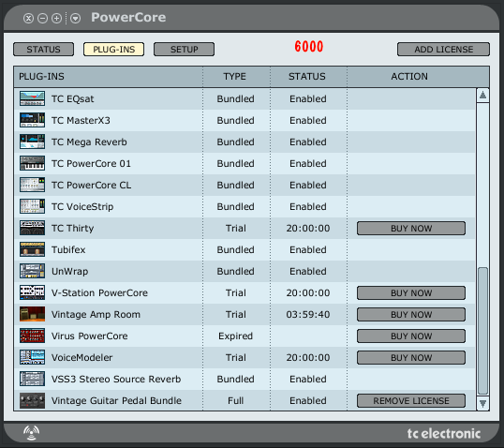
Task: Click BUY NOW for TC Thirty
Action: (x=411, y=229)
